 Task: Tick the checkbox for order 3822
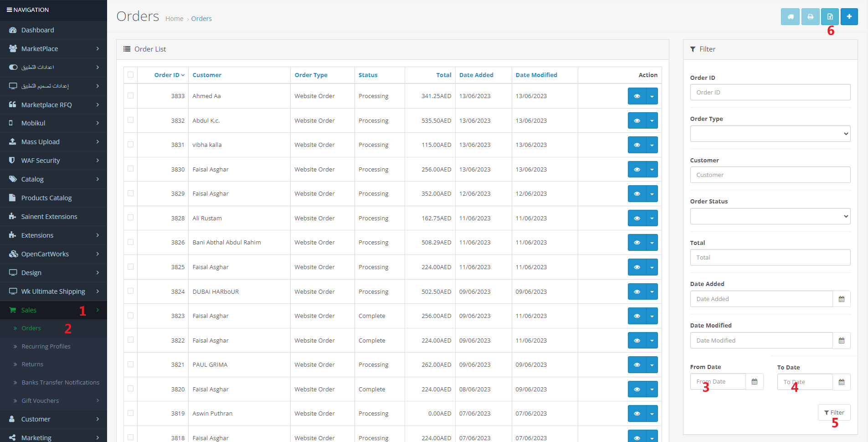click(131, 340)
